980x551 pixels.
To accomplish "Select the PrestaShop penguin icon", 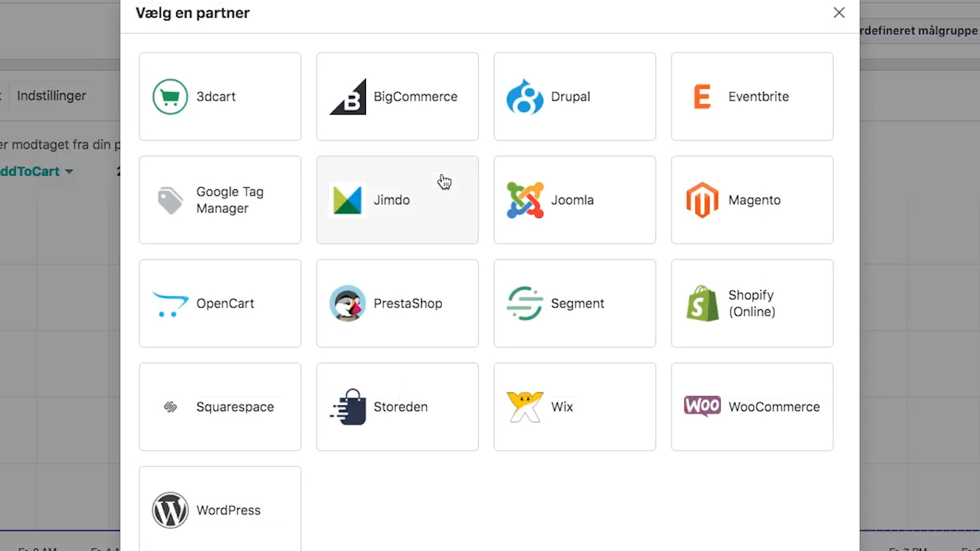I will coord(348,304).
